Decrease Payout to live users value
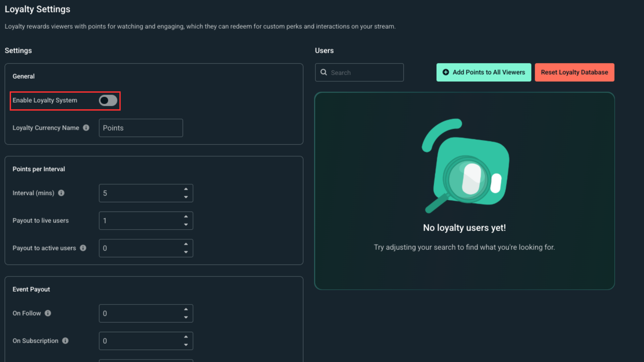The height and width of the screenshot is (362, 644). (x=186, y=225)
